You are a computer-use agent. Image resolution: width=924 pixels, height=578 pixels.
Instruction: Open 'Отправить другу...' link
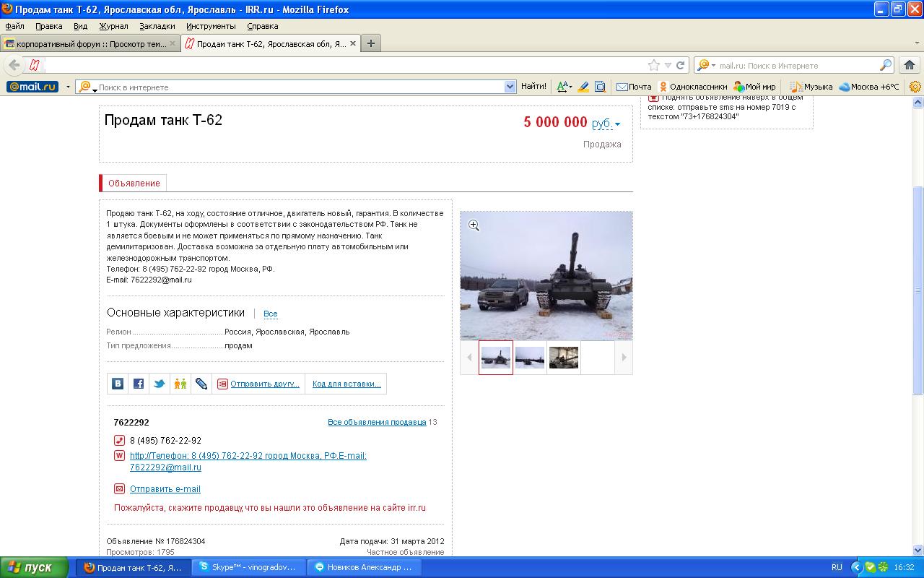tap(264, 384)
